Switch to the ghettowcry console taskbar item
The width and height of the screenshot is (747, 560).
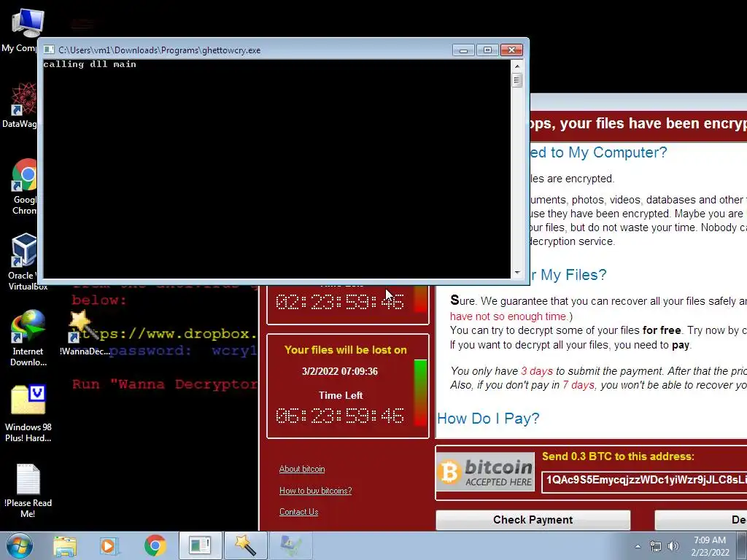[x=200, y=545]
